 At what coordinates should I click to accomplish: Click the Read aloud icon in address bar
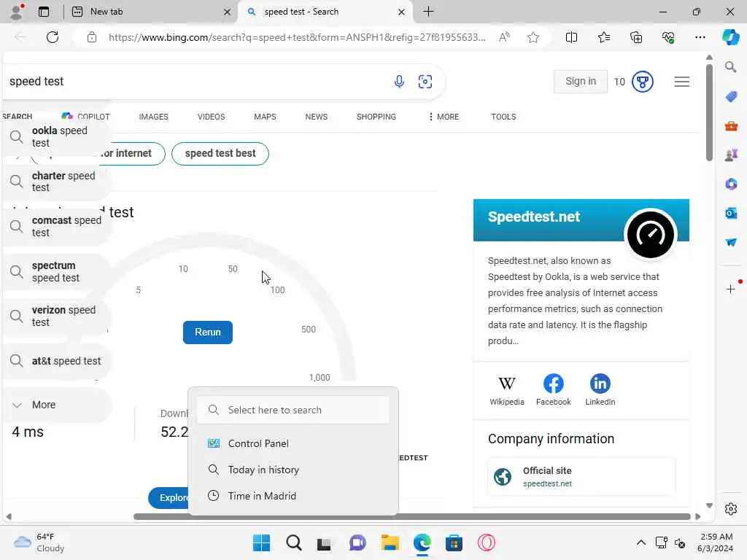pyautogui.click(x=504, y=37)
